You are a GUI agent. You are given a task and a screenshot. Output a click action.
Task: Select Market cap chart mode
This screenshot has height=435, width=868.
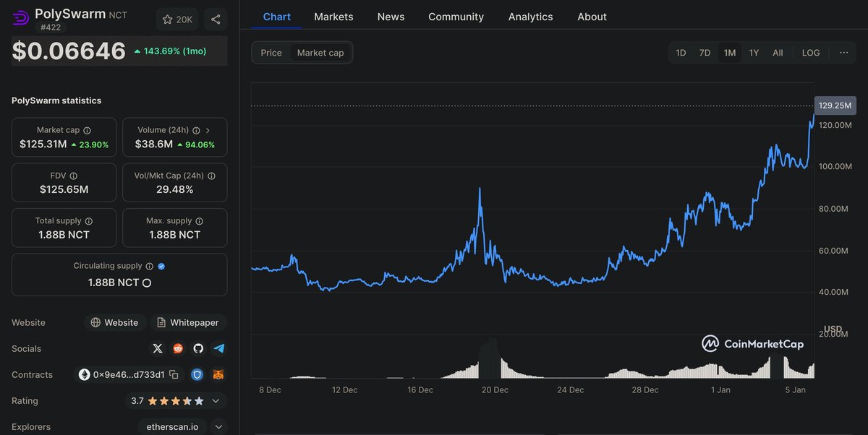[320, 53]
